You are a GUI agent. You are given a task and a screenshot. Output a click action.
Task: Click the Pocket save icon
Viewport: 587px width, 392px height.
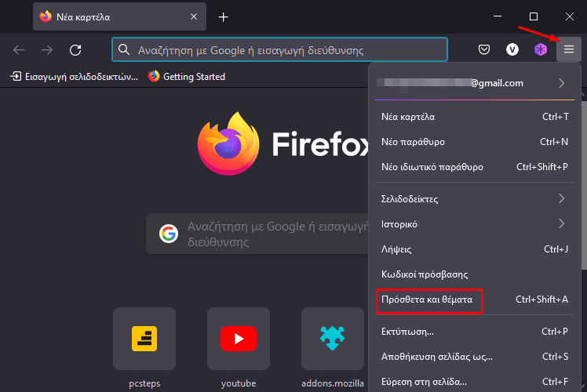click(x=484, y=49)
